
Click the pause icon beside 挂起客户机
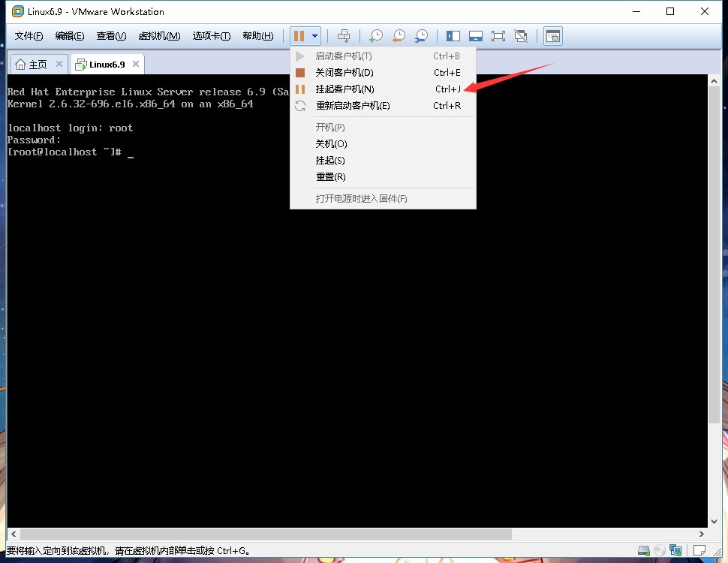coord(300,89)
